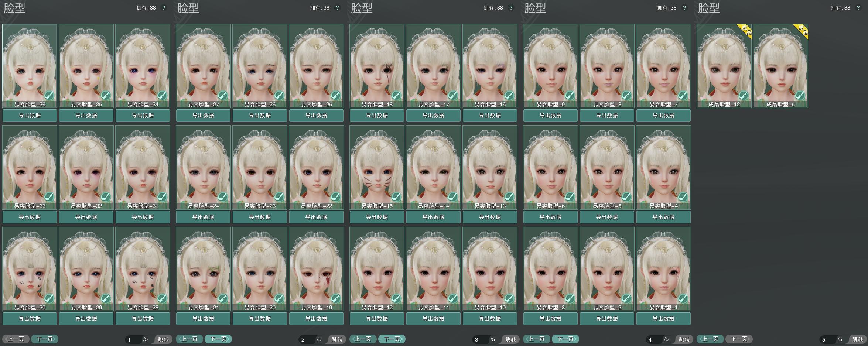The width and height of the screenshot is (868, 346).
Task: Click brush icon on 易容脸型-35 card
Action: (x=106, y=96)
